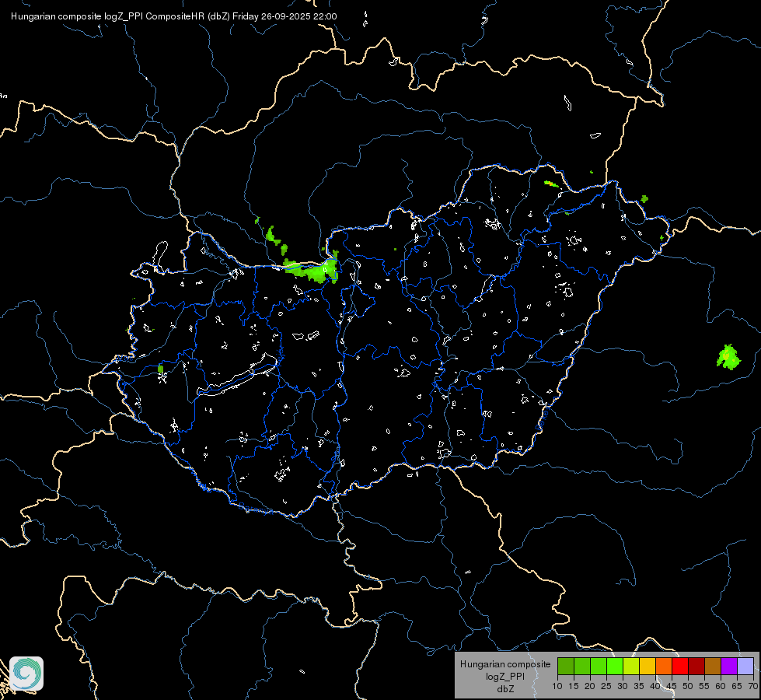761x700 pixels.
Task: Click the Lake Balaton outline on the map
Action: 238,374
